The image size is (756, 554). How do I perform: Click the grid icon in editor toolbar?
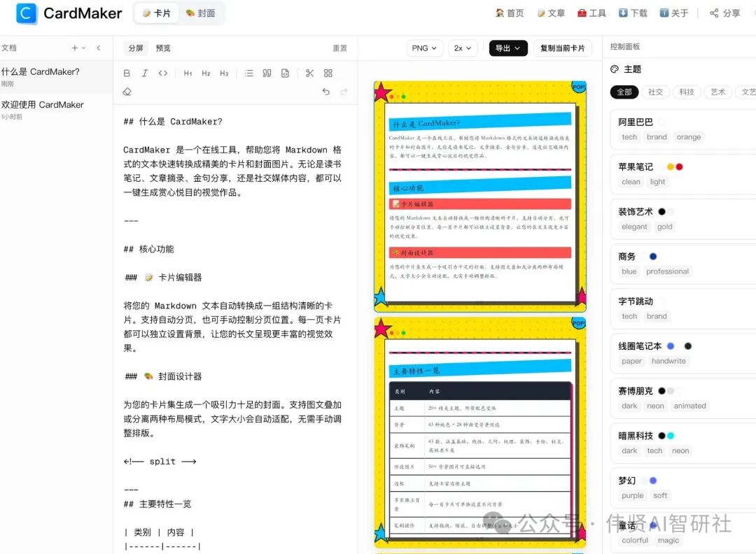point(328,73)
